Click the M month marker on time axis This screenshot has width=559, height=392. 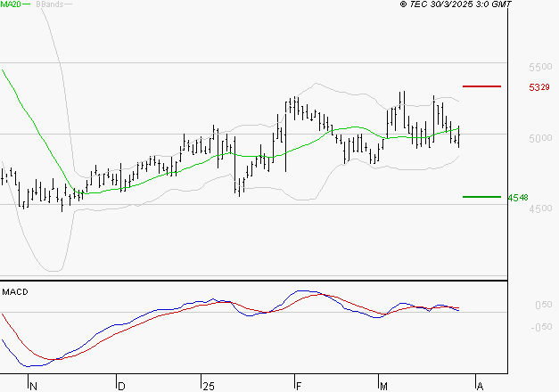pos(383,387)
